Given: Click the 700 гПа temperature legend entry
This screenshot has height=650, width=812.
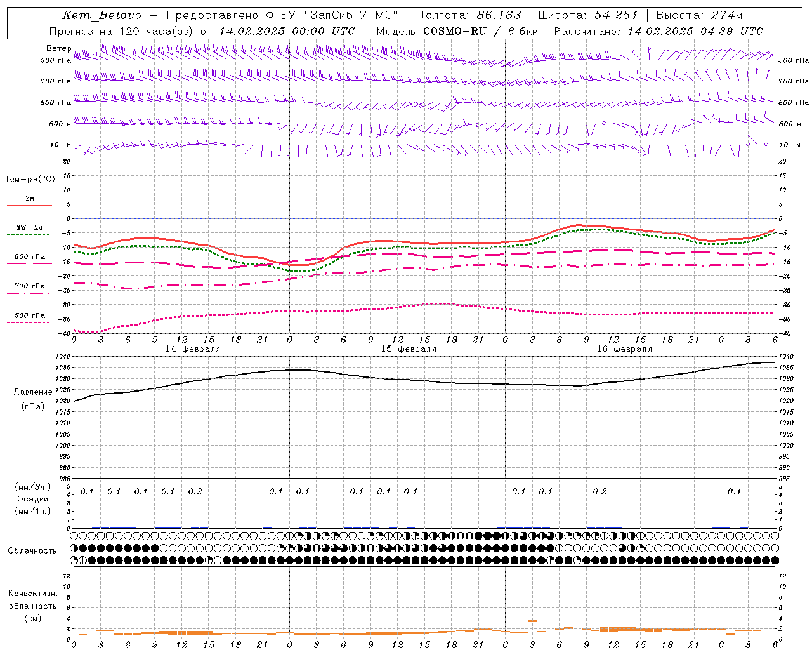Looking at the screenshot, I should [29, 286].
